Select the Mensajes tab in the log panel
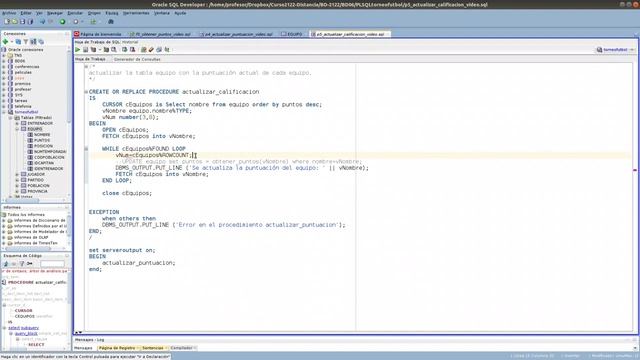 tap(84, 348)
